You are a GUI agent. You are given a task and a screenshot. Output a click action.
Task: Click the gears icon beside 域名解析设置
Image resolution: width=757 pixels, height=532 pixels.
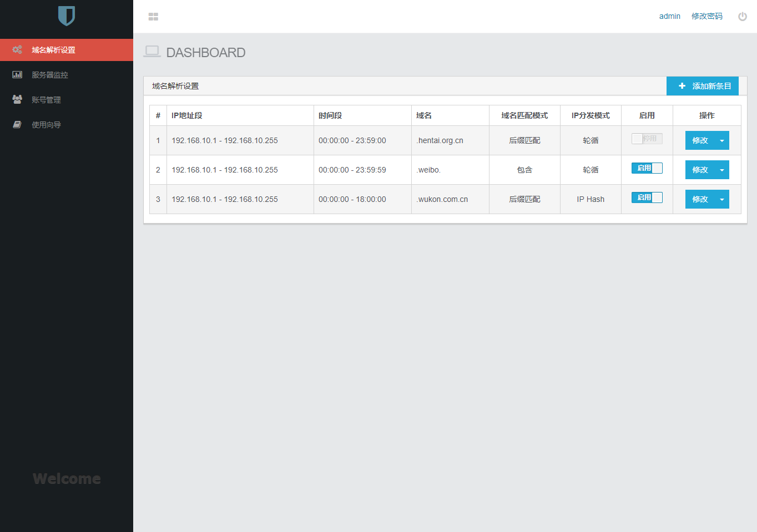pos(17,50)
